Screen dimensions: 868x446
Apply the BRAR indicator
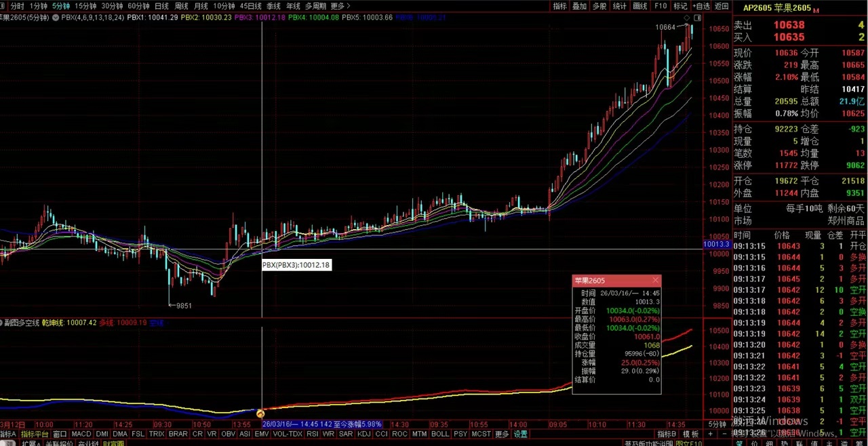click(x=178, y=434)
